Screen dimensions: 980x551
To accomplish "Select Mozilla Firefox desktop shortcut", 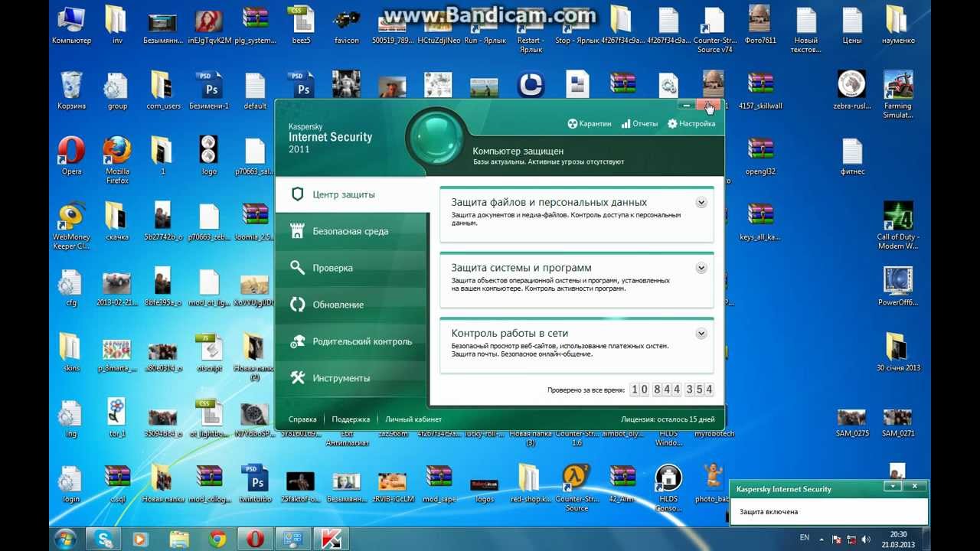I will [117, 160].
